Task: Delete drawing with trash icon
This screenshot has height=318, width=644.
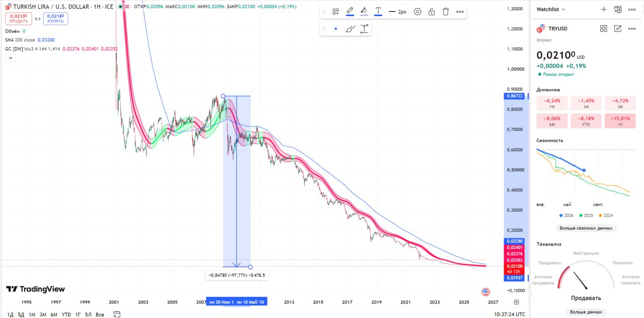Action: pos(446,12)
